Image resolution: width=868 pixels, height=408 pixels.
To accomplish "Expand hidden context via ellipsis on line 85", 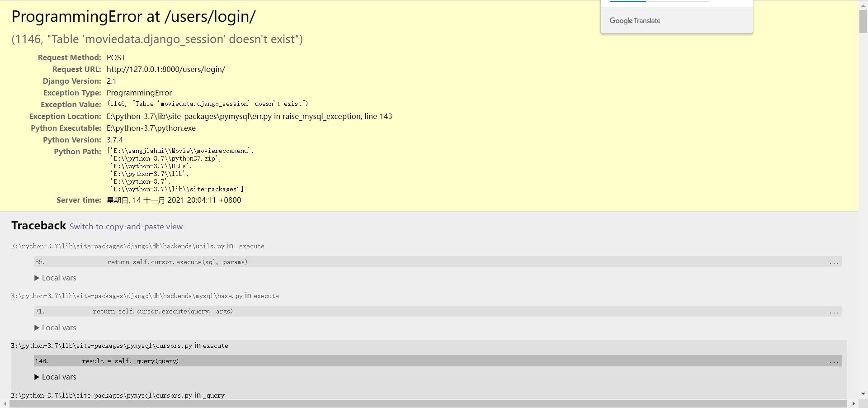I will coord(833,262).
